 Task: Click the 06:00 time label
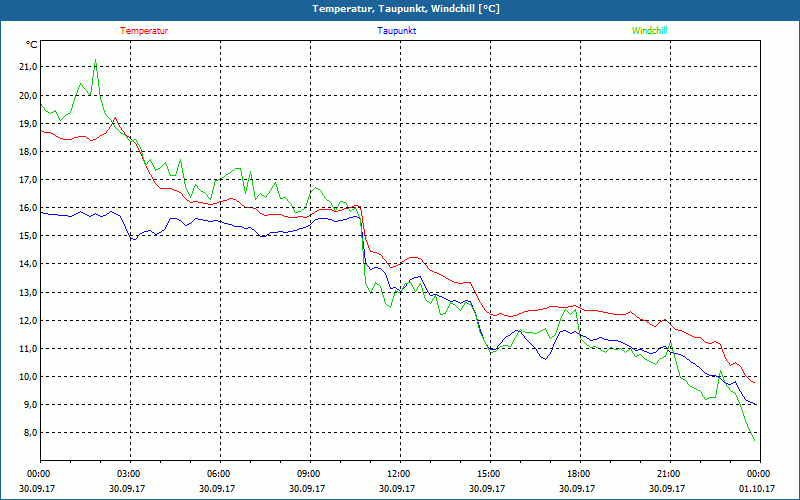pyautogui.click(x=220, y=474)
